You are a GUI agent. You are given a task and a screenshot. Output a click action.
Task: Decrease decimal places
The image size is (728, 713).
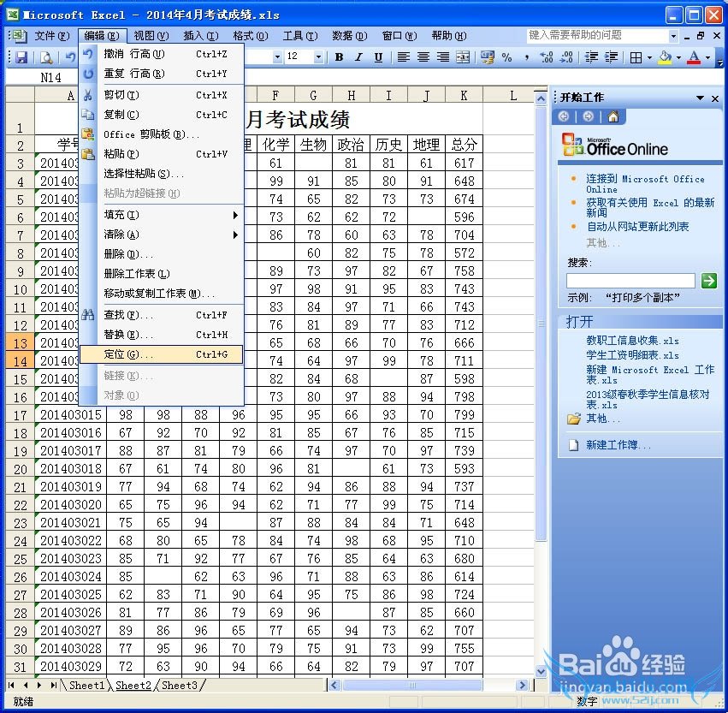tap(566, 57)
